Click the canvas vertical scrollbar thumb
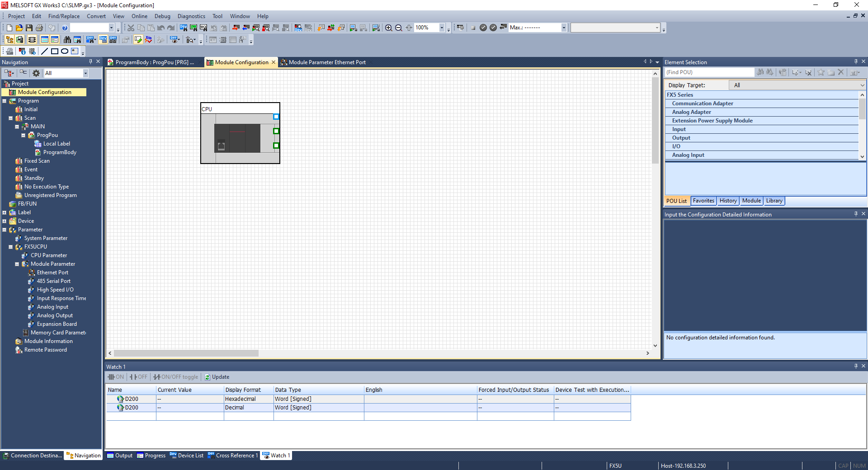Viewport: 868px width, 470px height. 655,121
